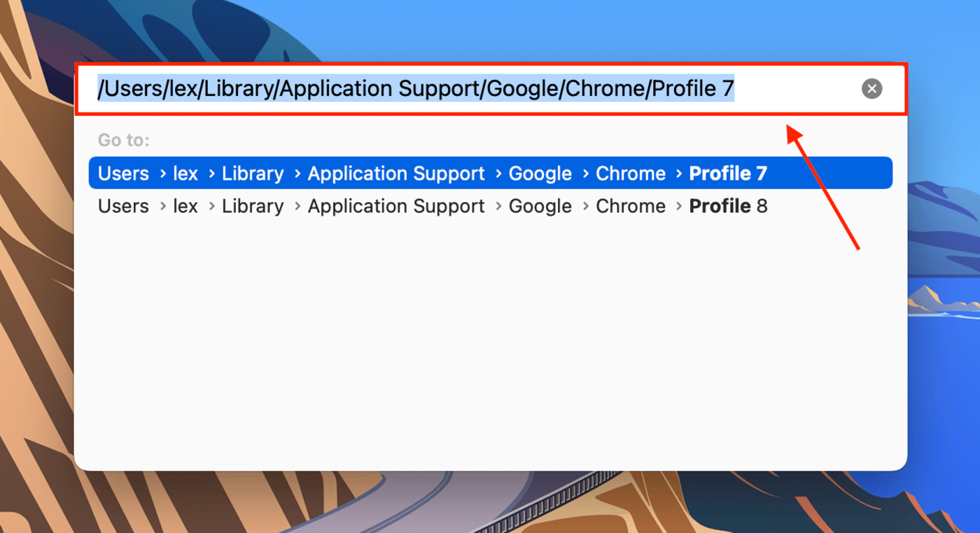Click inside the path input field
The width and height of the screenshot is (980, 533).
[x=420, y=88]
